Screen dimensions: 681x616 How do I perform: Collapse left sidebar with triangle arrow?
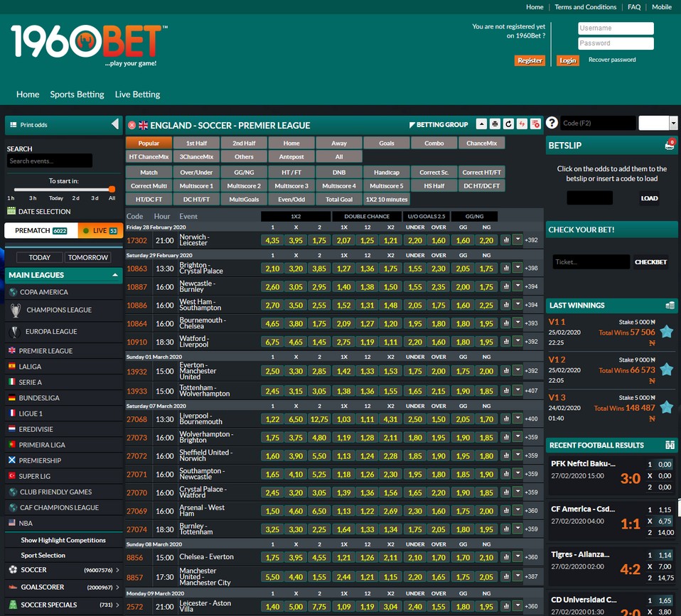[115, 124]
